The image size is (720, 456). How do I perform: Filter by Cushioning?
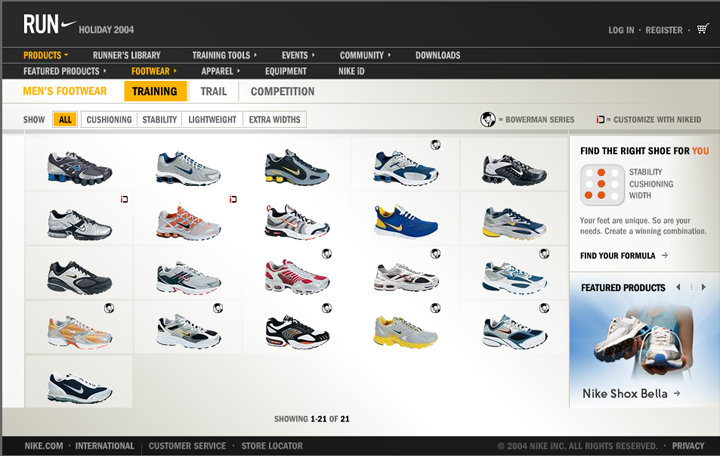pos(109,120)
